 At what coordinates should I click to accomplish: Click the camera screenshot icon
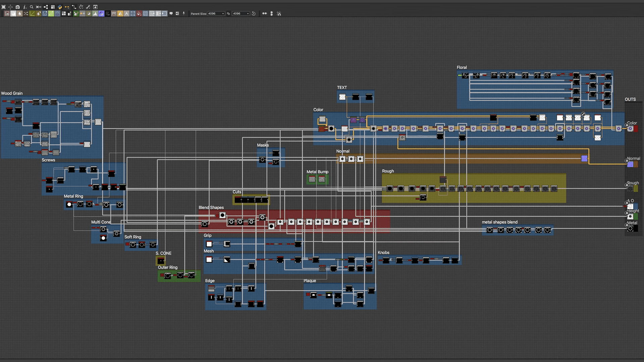[x=17, y=7]
